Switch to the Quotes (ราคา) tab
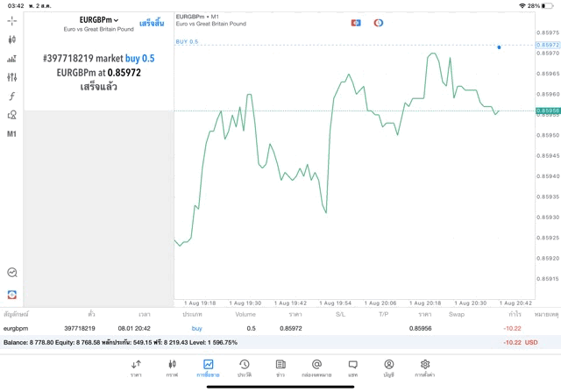561x392 pixels. click(136, 367)
